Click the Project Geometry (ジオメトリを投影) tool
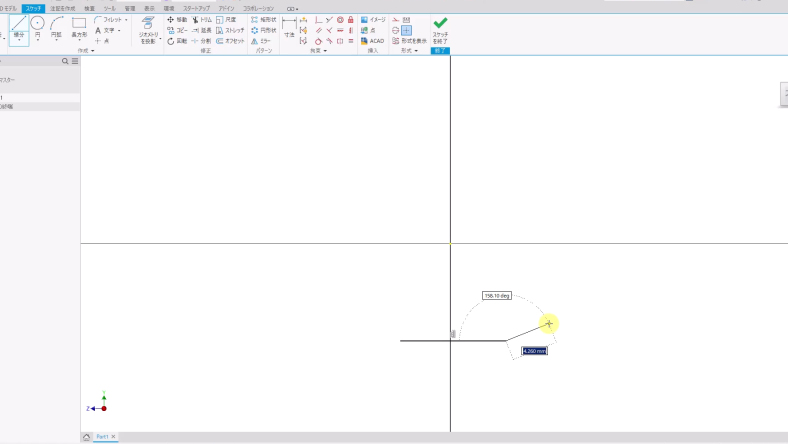This screenshot has width=788, height=444. (x=148, y=29)
